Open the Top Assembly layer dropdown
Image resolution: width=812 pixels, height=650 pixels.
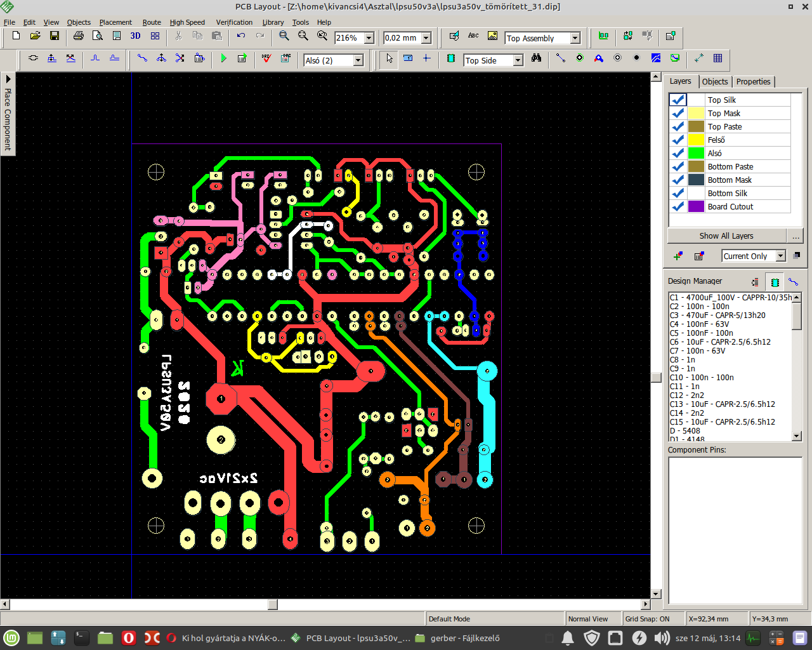click(x=575, y=38)
